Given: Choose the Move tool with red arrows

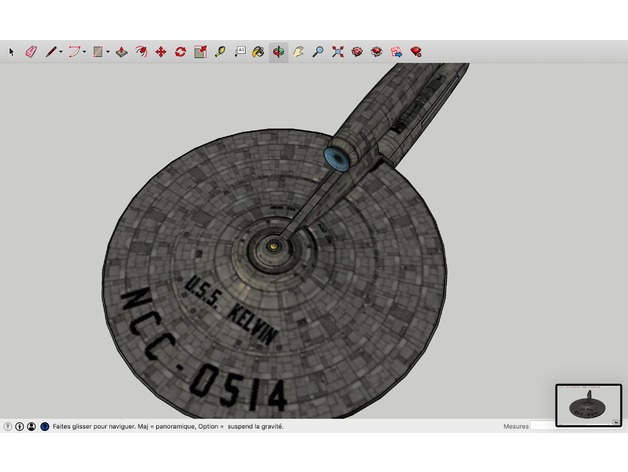Looking at the screenshot, I should coord(160,51).
